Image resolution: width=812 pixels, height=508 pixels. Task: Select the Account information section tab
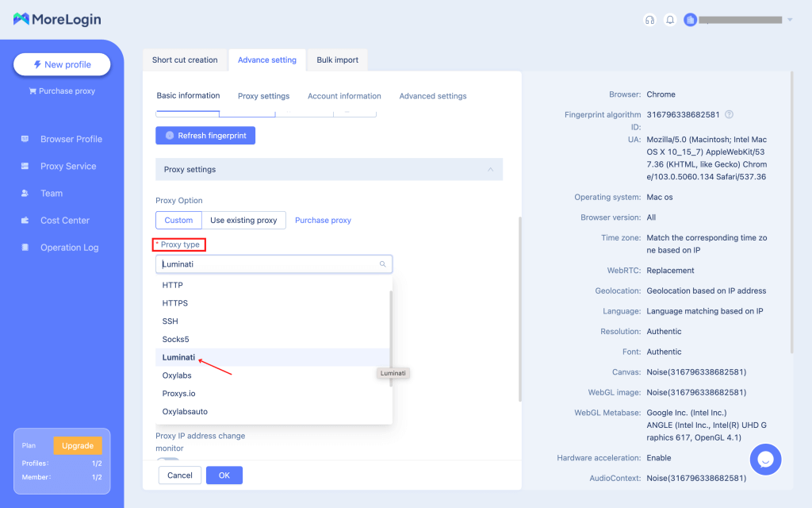point(344,96)
